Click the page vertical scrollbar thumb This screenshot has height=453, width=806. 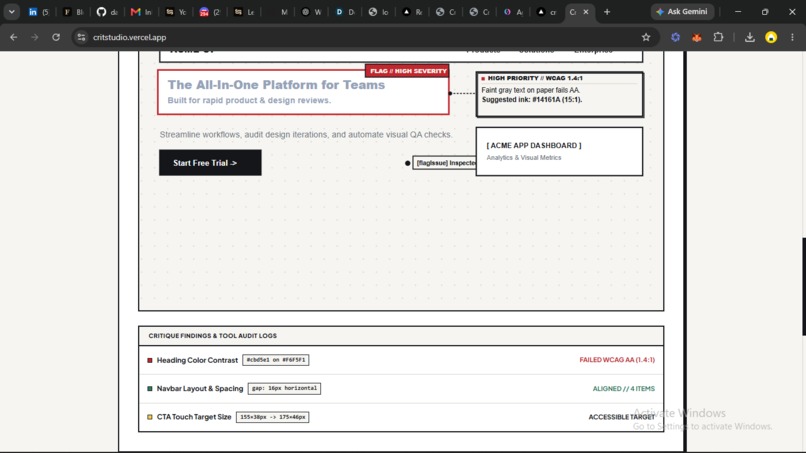coord(803,286)
